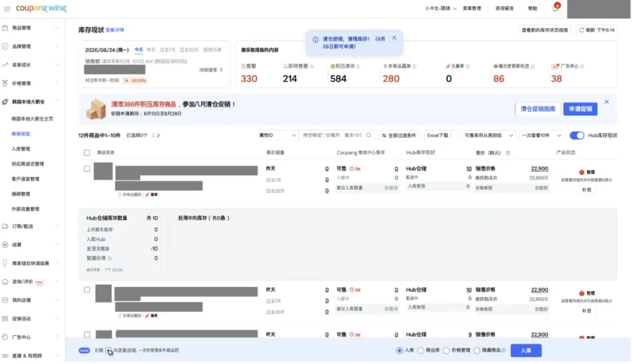Check the first product row checkbox
Image resolution: width=632 pixels, height=364 pixels.
pyautogui.click(x=87, y=169)
